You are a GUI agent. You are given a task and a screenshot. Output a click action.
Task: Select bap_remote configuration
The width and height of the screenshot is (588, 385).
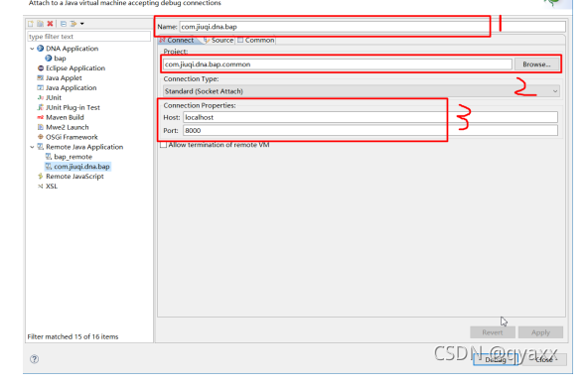tap(73, 157)
